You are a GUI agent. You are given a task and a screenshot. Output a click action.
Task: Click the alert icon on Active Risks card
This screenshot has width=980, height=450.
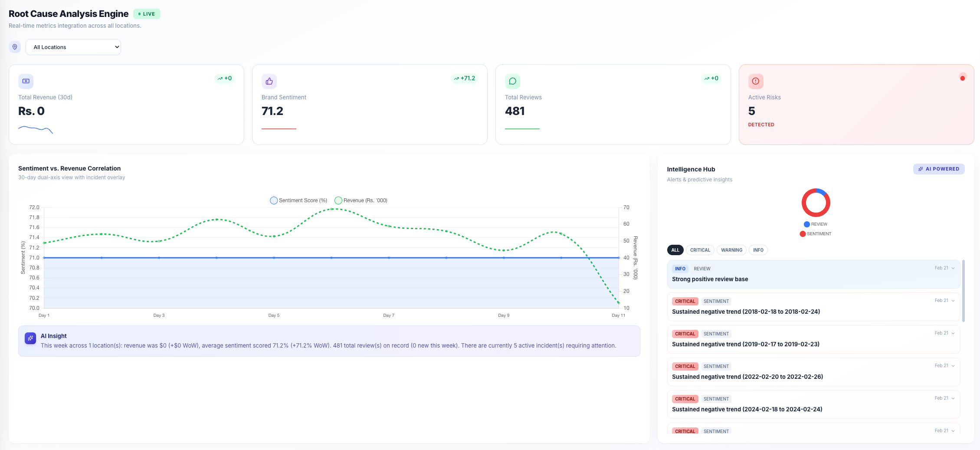[x=755, y=81]
